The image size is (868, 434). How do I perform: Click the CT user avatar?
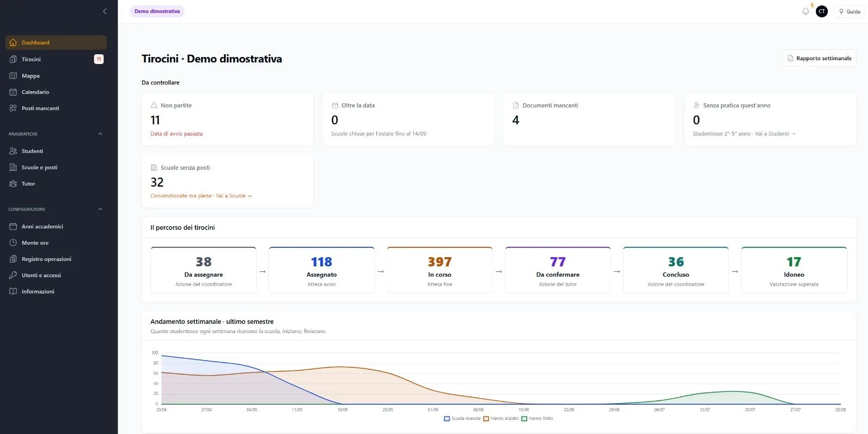tap(822, 11)
